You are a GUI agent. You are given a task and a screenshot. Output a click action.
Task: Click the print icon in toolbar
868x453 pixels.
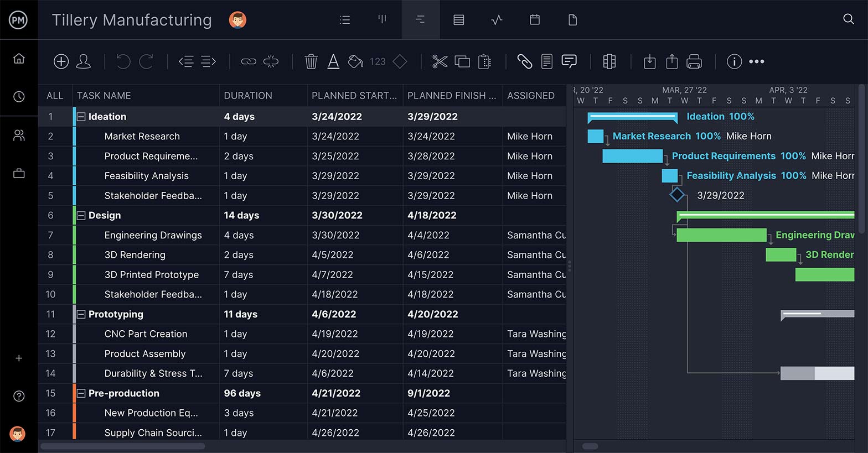click(x=694, y=61)
